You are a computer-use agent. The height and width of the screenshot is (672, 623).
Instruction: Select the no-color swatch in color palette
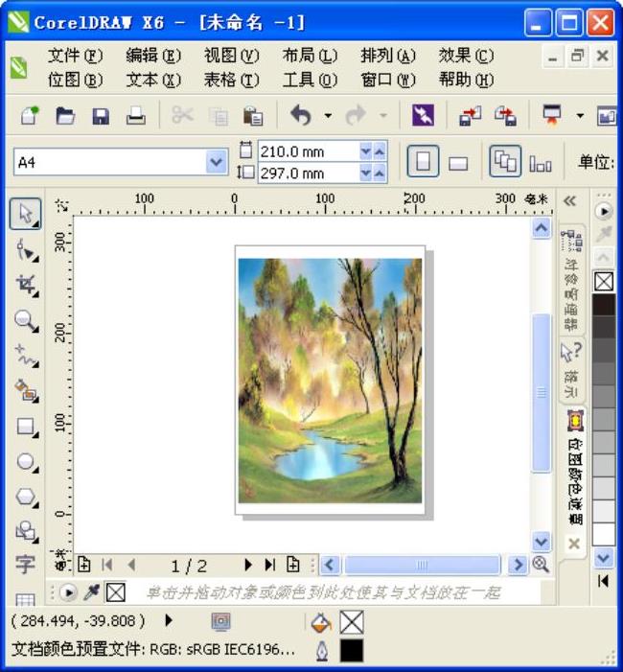click(604, 282)
